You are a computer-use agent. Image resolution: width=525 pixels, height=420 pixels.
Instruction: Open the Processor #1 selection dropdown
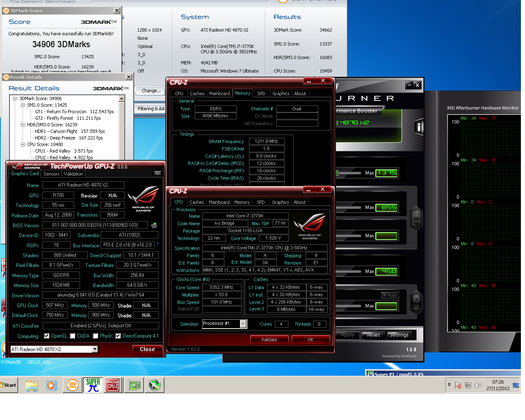coord(243,324)
